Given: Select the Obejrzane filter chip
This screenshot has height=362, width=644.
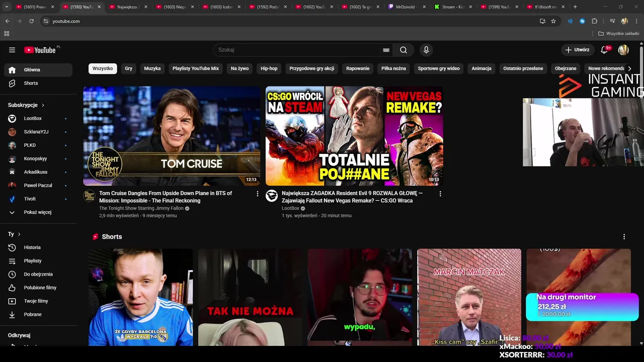Looking at the screenshot, I should pyautogui.click(x=566, y=68).
